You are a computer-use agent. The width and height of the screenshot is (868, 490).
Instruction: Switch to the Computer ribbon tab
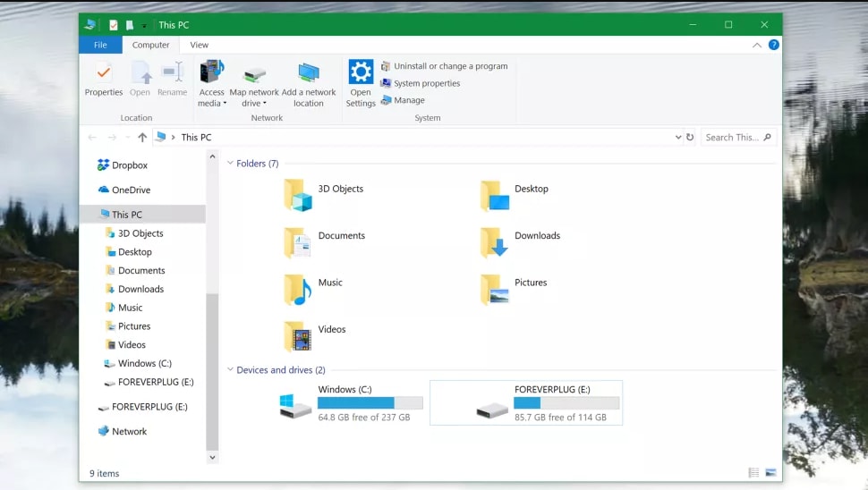coord(150,45)
